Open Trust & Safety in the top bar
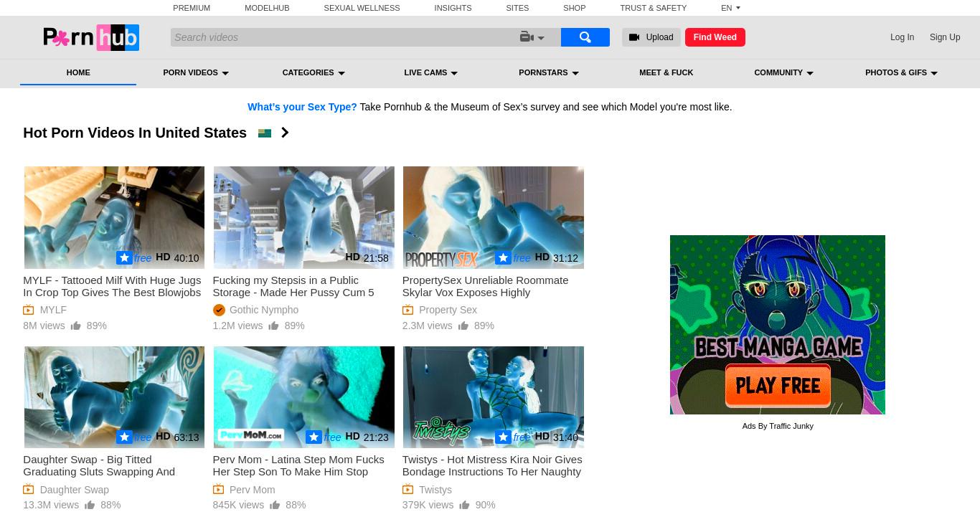The height and width of the screenshot is (522, 980). pos(653,8)
